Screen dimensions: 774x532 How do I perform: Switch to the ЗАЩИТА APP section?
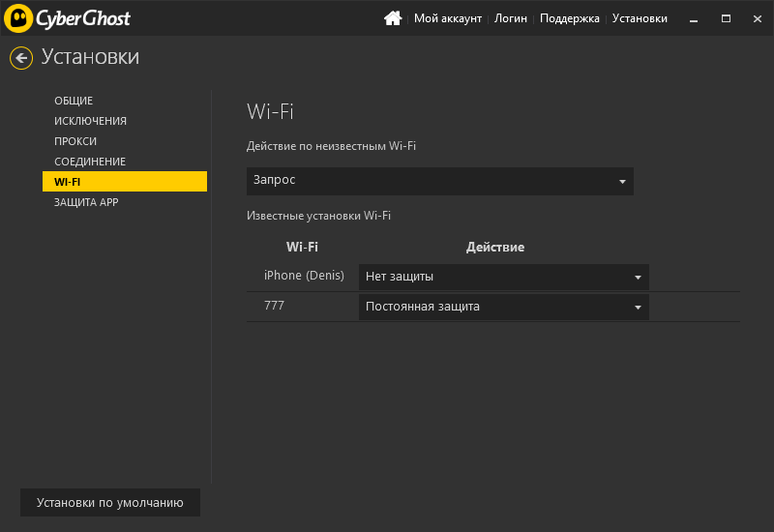pyautogui.click(x=86, y=202)
